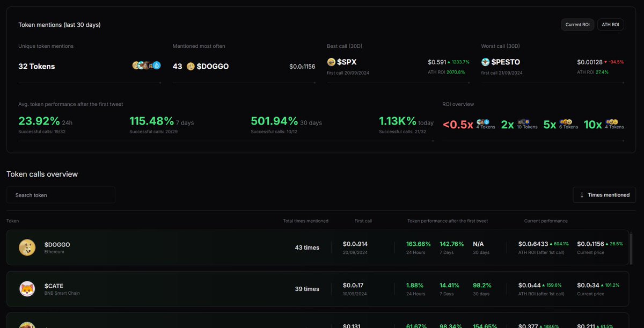The height and width of the screenshot is (328, 644).
Task: Click the 32 Tokens count
Action: click(x=36, y=67)
